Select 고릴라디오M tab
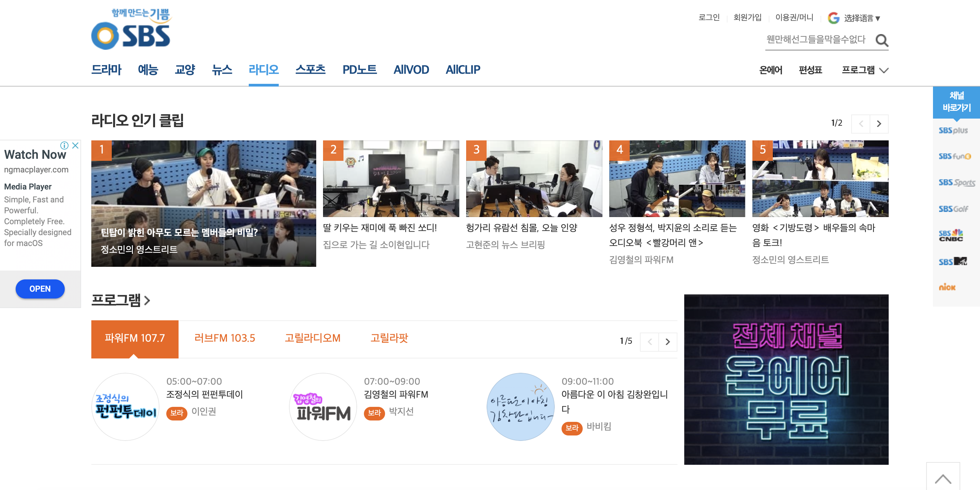The width and height of the screenshot is (980, 490). [312, 338]
